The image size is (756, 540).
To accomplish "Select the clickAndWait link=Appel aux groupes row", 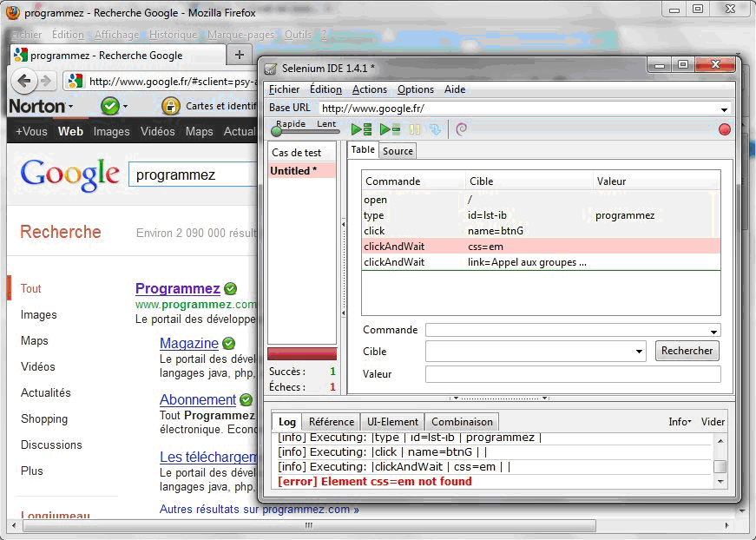I will tap(541, 262).
